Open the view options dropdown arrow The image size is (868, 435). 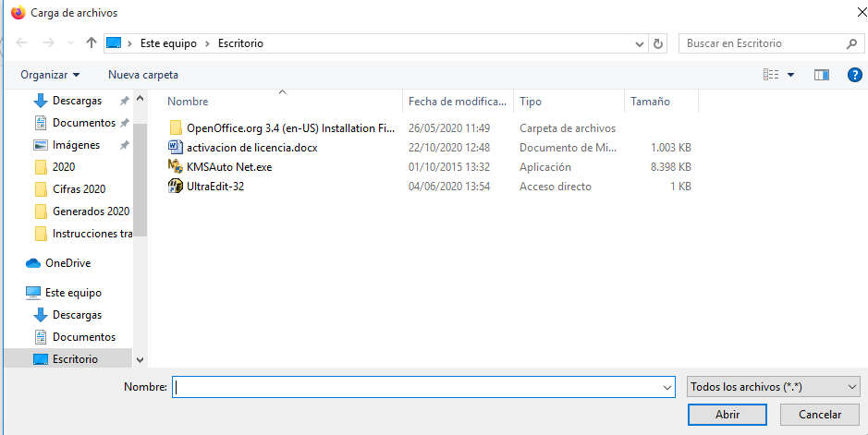coord(790,75)
